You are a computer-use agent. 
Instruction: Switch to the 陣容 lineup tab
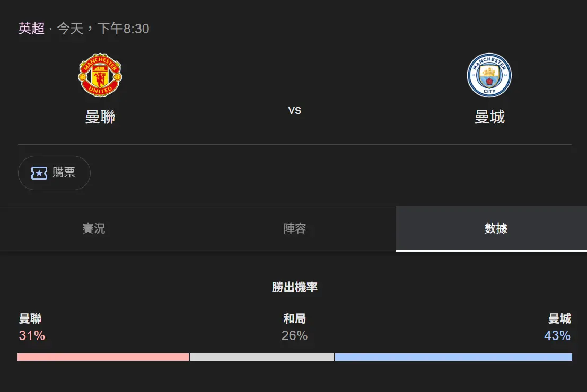(x=295, y=228)
